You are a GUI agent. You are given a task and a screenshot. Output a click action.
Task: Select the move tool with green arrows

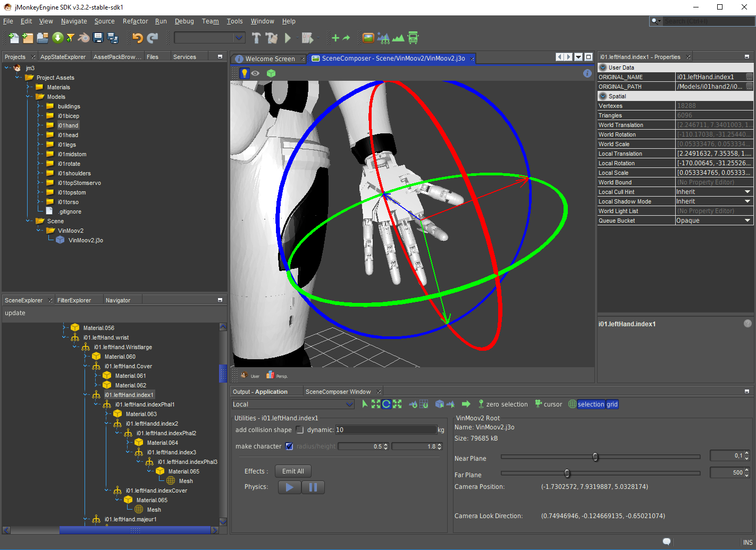[x=376, y=404]
